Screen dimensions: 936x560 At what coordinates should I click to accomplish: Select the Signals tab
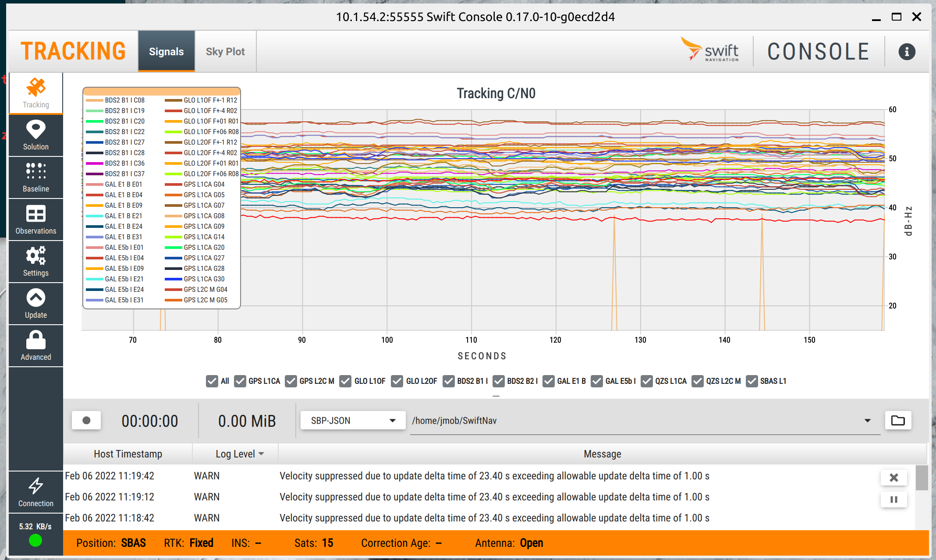click(167, 52)
